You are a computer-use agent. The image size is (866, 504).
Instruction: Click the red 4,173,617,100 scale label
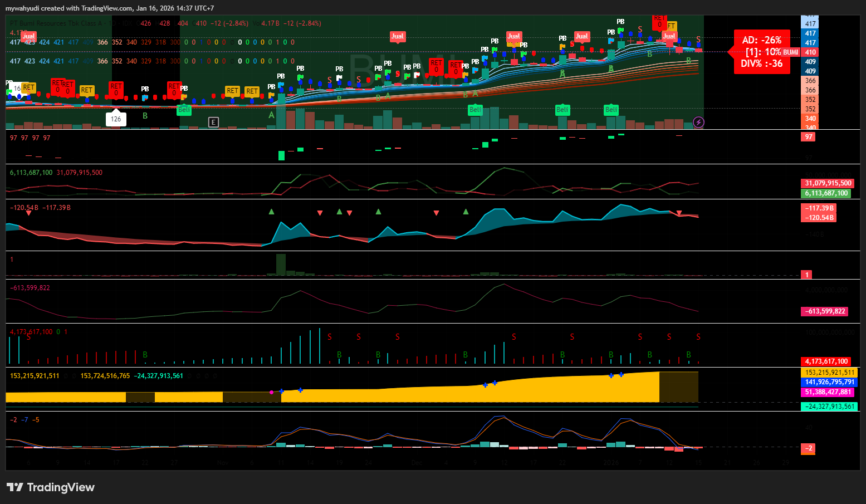click(826, 361)
